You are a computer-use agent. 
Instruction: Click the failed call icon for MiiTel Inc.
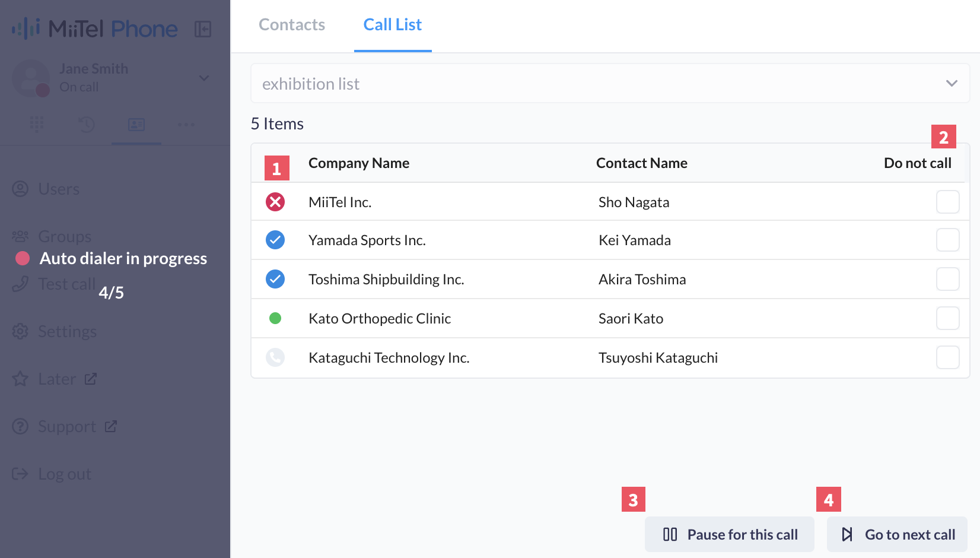[275, 202]
